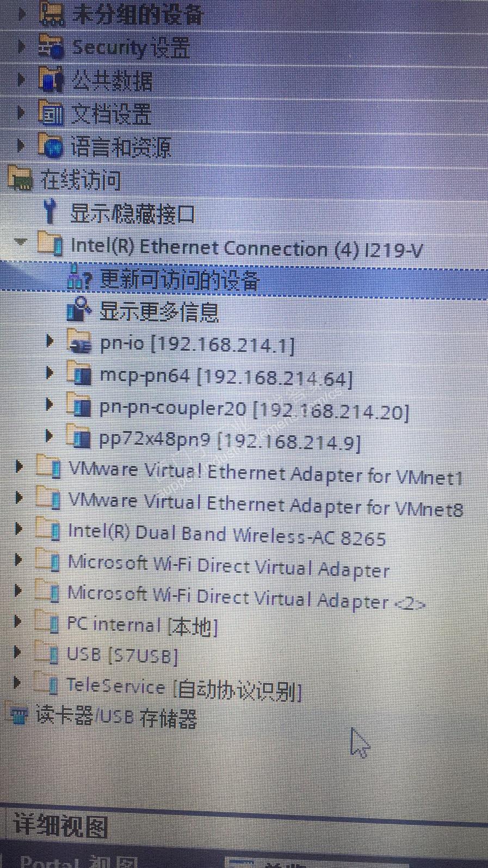Viewport: 488px width, 868px height.
Task: Click the 更新可访问的设备 refresh icon
Action: point(79,279)
